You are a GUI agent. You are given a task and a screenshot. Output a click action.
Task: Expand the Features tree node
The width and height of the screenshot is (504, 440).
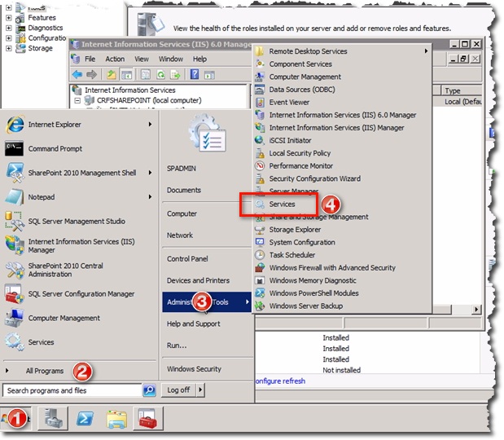point(9,18)
